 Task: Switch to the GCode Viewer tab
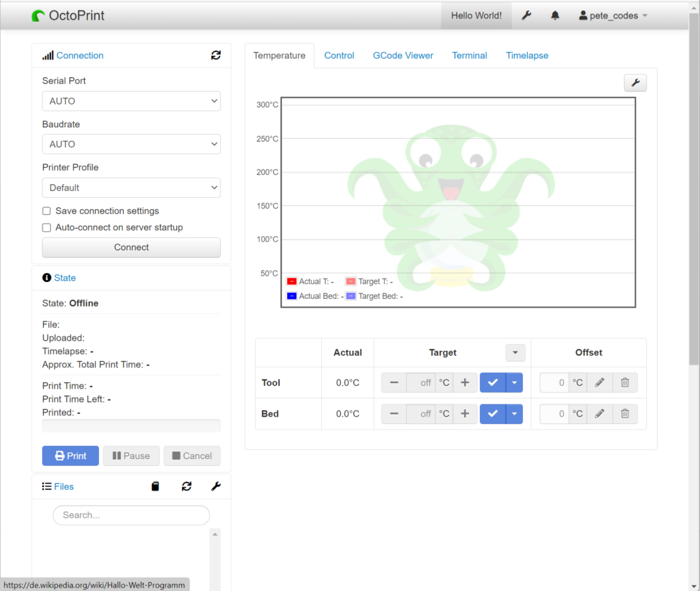(x=403, y=55)
